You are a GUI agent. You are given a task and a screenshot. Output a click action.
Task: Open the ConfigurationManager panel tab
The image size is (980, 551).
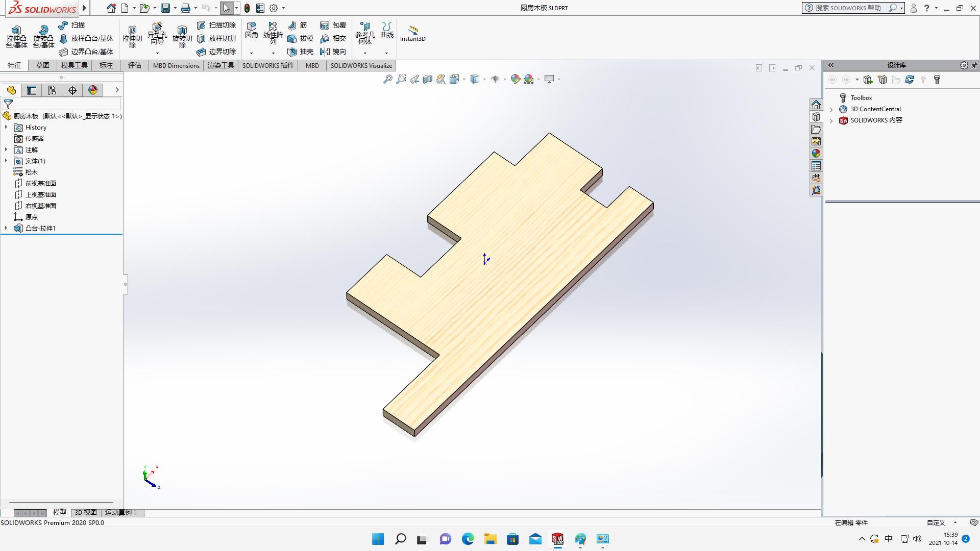click(52, 90)
